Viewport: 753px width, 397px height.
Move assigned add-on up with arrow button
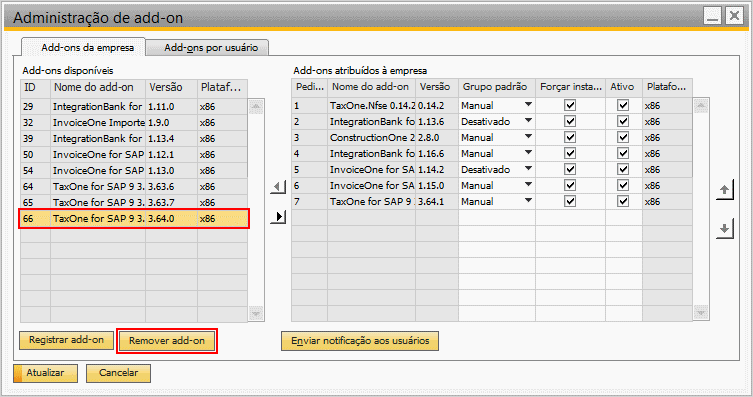tap(725, 190)
